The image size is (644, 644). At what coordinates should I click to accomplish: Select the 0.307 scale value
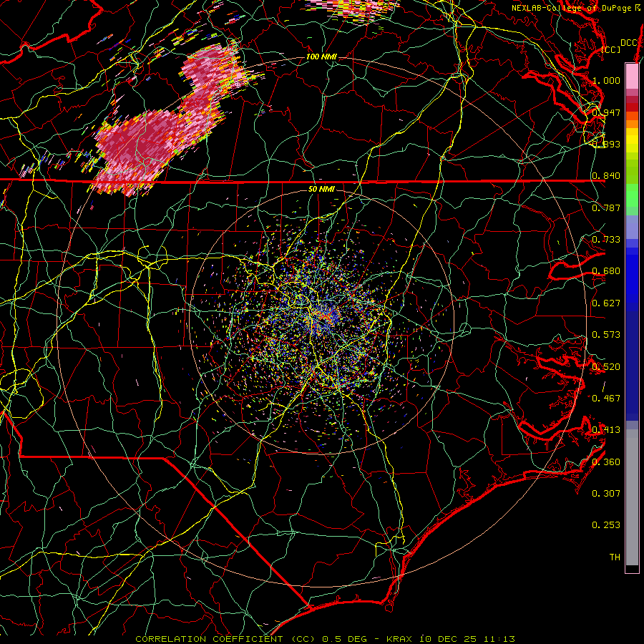(x=606, y=494)
